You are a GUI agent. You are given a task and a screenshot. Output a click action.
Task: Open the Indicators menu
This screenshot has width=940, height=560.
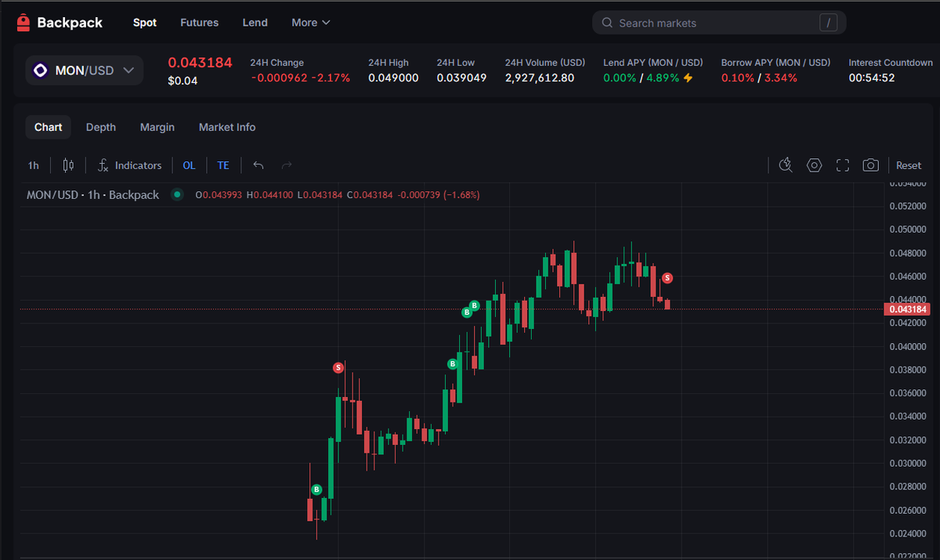click(130, 165)
